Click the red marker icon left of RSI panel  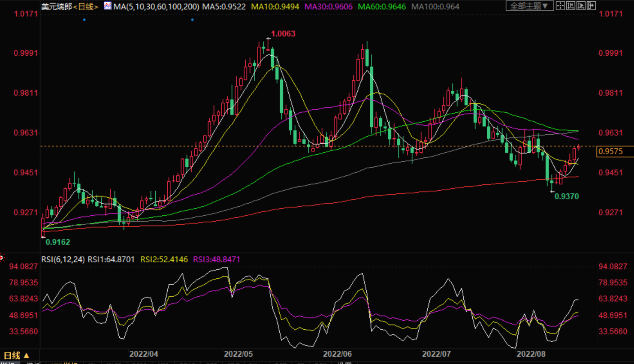[x=2, y=257]
